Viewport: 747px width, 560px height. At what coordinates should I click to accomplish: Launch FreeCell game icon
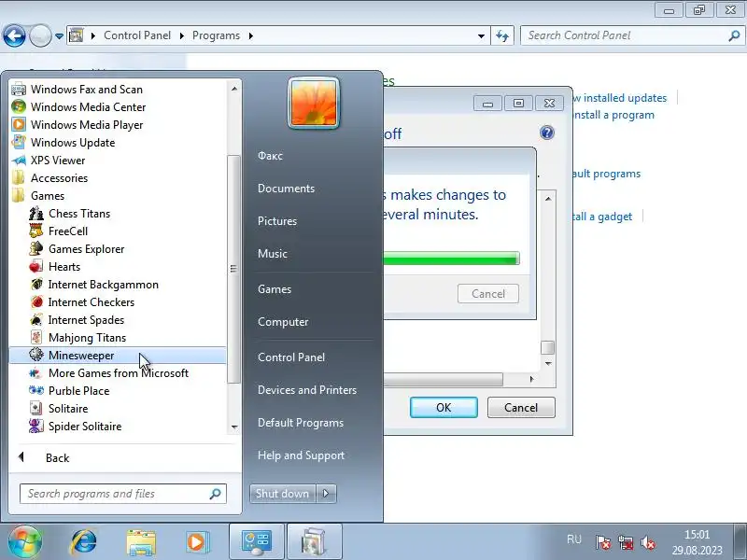pos(36,231)
